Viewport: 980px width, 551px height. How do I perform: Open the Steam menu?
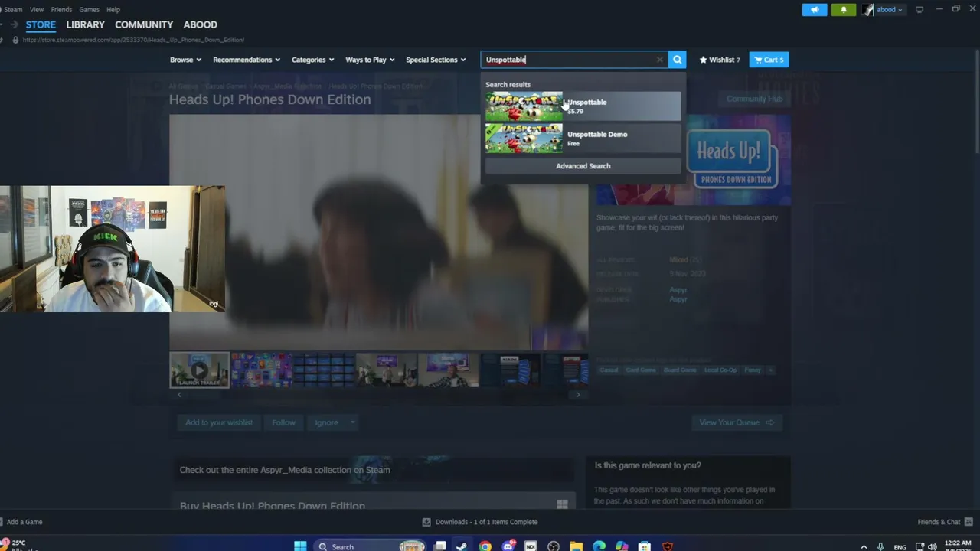click(x=13, y=10)
